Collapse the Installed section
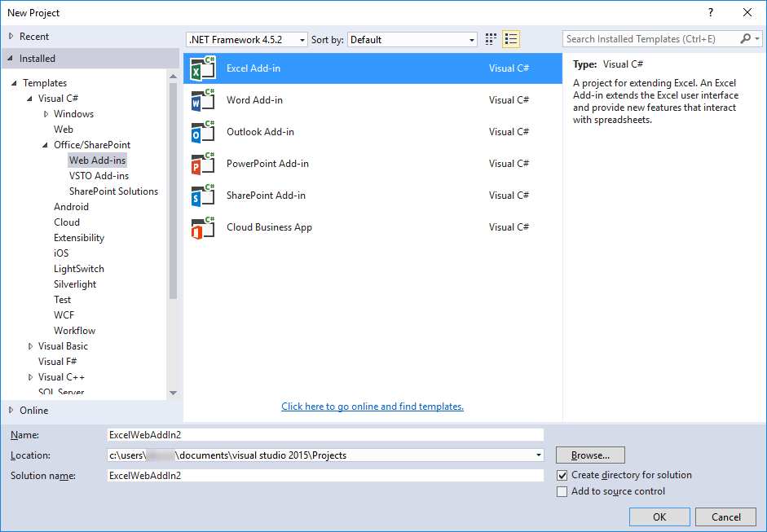This screenshot has height=532, width=767. (x=11, y=58)
